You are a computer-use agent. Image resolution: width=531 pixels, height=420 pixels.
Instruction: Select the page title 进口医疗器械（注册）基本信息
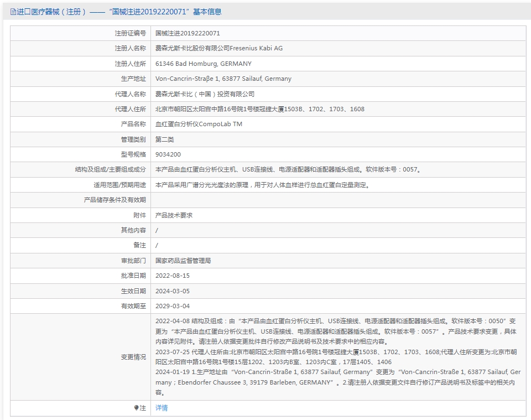116,12
